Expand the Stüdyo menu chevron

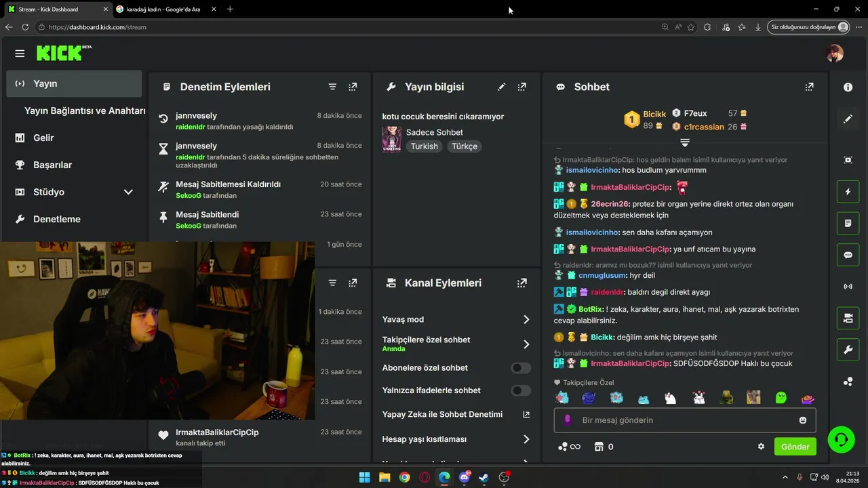coord(128,192)
